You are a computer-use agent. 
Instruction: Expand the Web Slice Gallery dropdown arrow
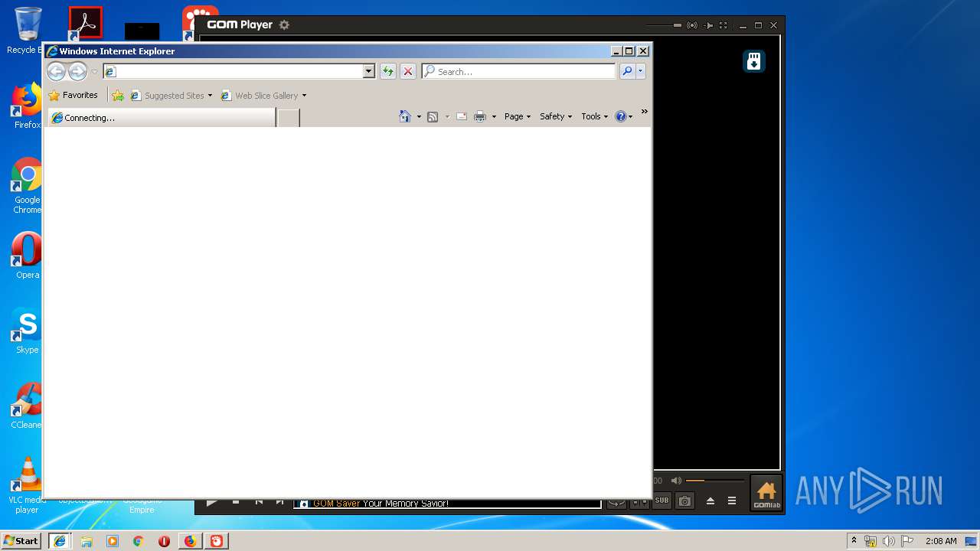304,96
